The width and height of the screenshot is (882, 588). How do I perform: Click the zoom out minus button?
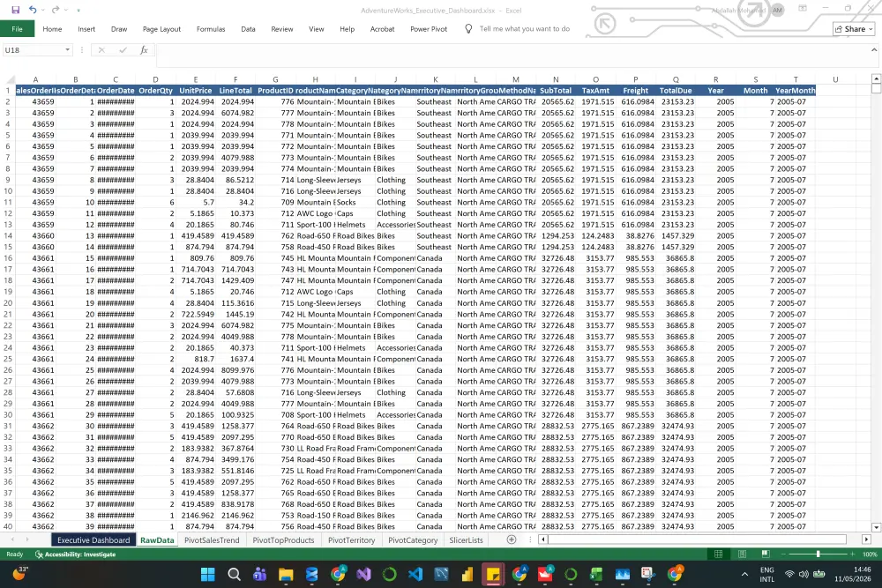click(782, 555)
